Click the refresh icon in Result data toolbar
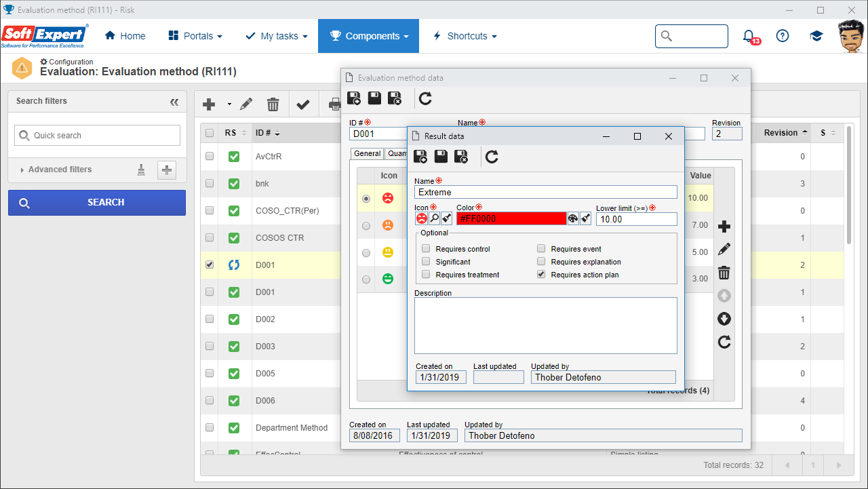The image size is (868, 489). click(x=492, y=157)
